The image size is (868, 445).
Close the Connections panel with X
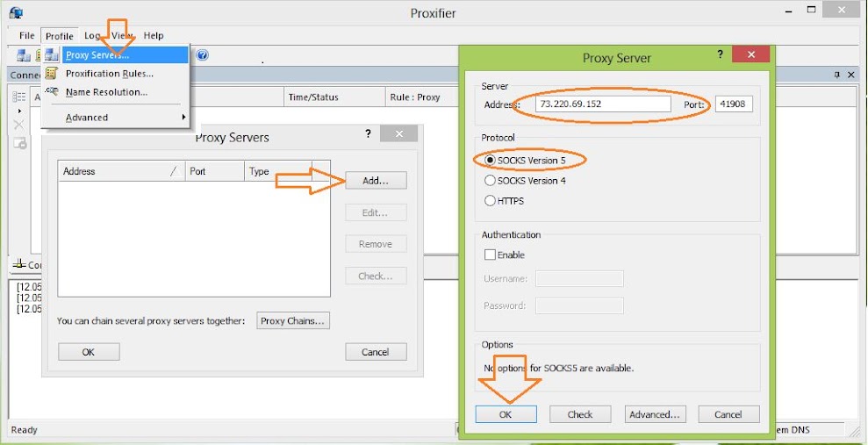pyautogui.click(x=851, y=75)
